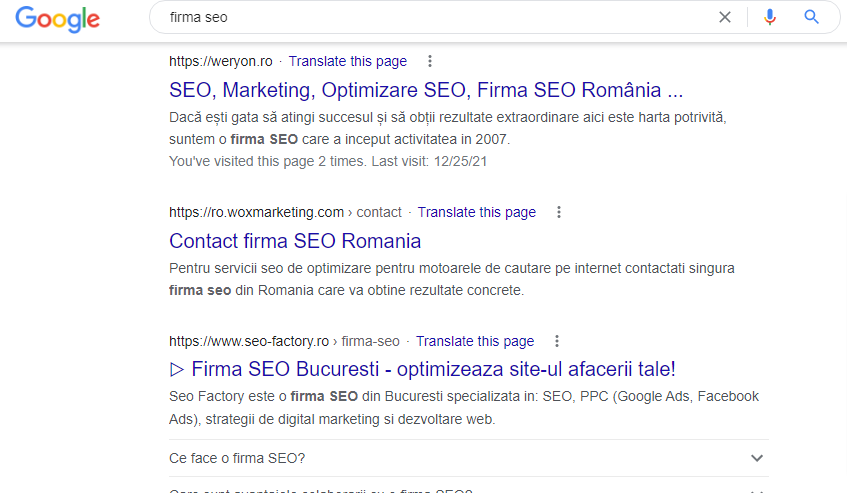
Task: Open three-dot menu for woxmarketing result
Action: tap(559, 212)
